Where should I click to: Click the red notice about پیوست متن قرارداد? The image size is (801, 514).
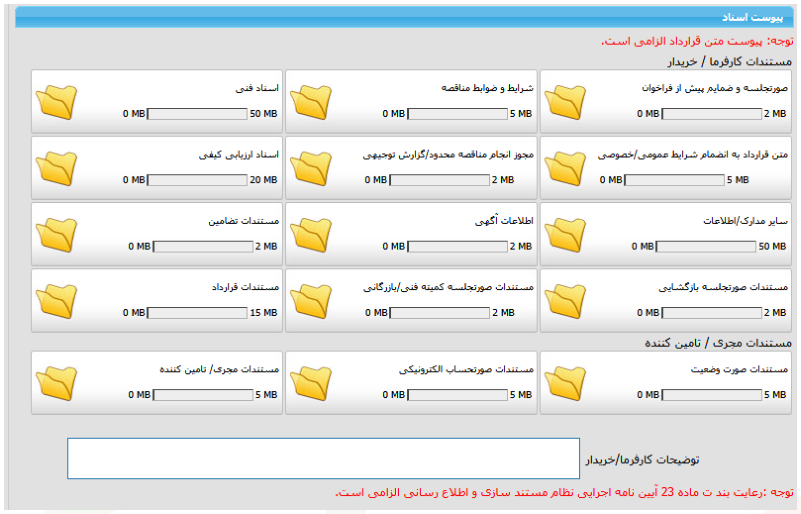[697, 41]
